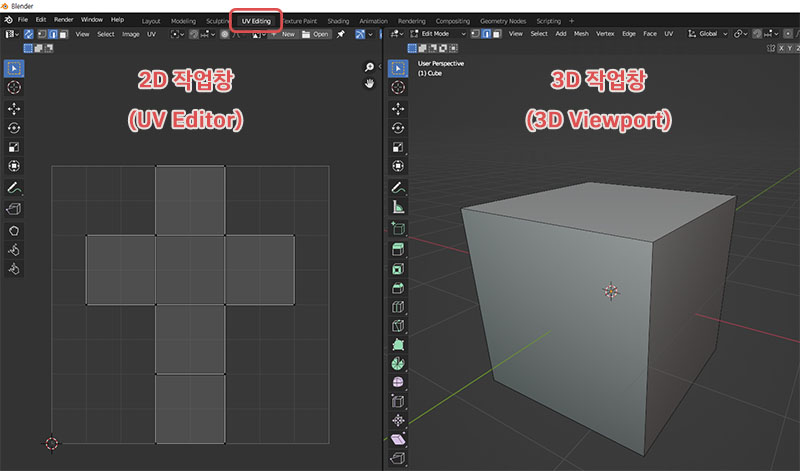Click extend selection mode in 3D Viewport
This screenshot has width=800, height=471.
[x=422, y=48]
